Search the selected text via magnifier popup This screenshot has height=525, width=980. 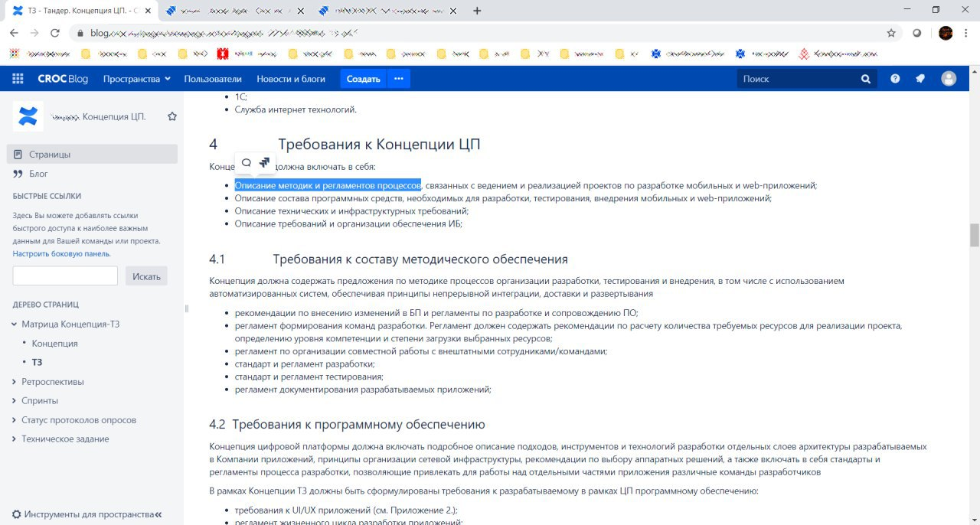click(x=246, y=162)
